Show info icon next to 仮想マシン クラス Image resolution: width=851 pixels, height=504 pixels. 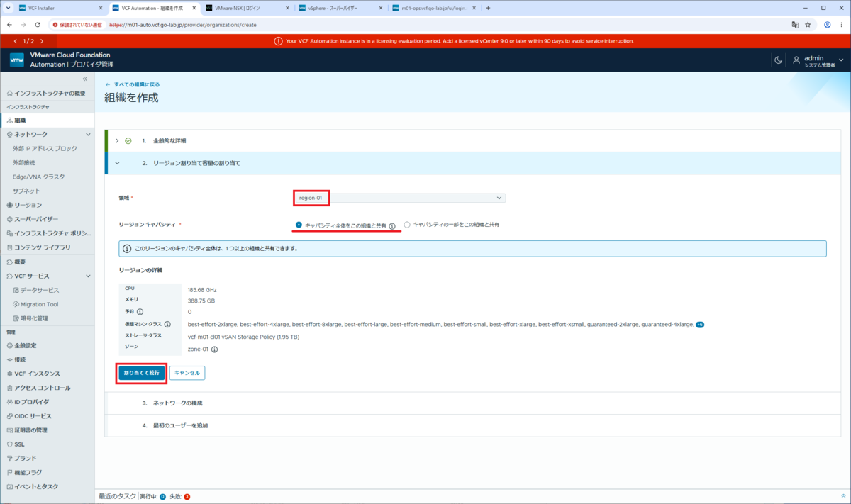(168, 324)
